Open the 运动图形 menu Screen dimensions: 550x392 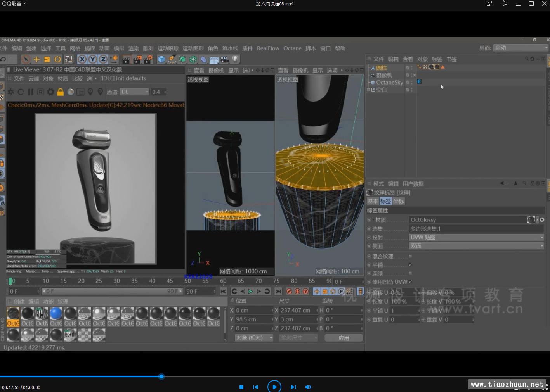coord(193,48)
